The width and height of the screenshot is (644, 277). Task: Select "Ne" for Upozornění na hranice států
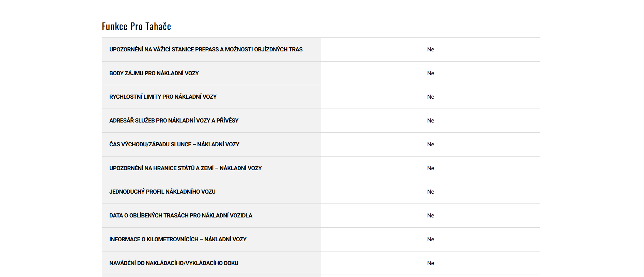430,168
